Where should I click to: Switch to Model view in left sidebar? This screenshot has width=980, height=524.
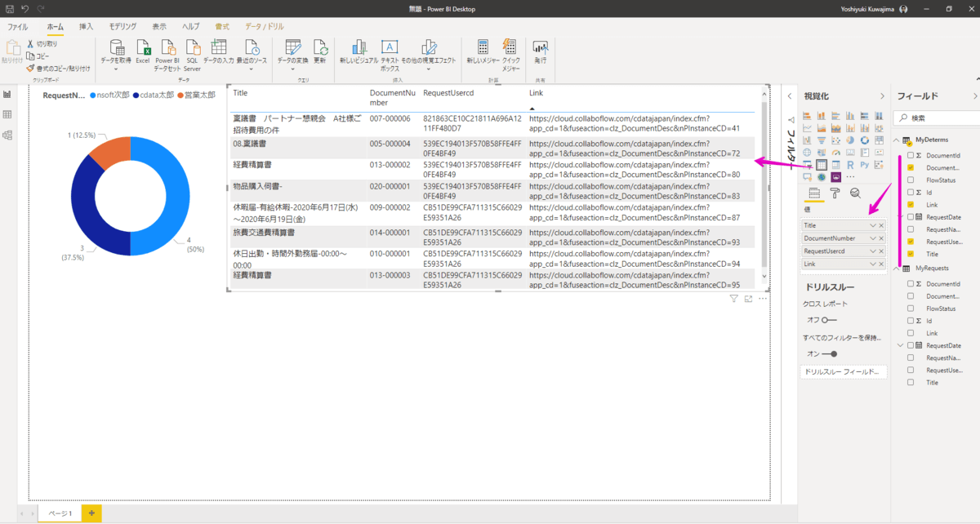7,135
